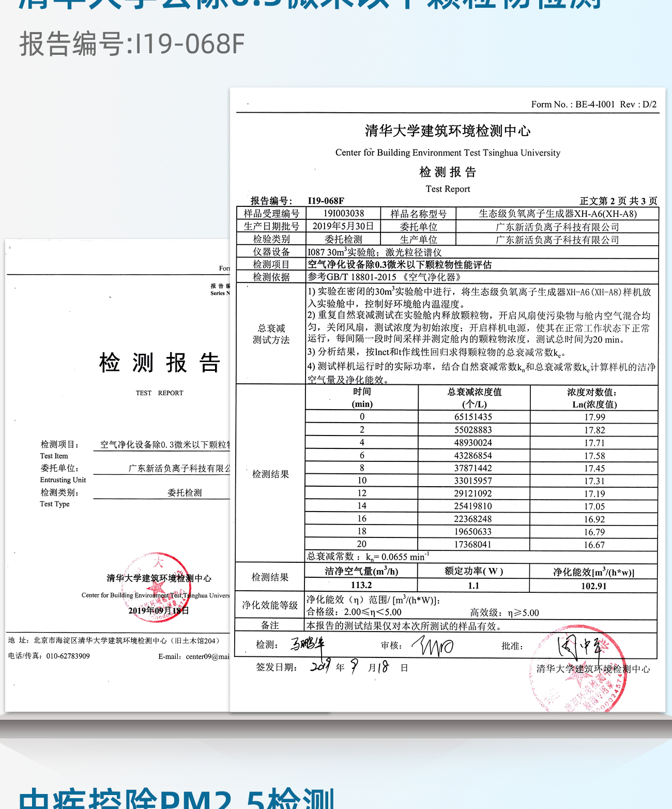Select production date 2019年5月30日
Viewport: 672px width, 809px height.
(343, 226)
